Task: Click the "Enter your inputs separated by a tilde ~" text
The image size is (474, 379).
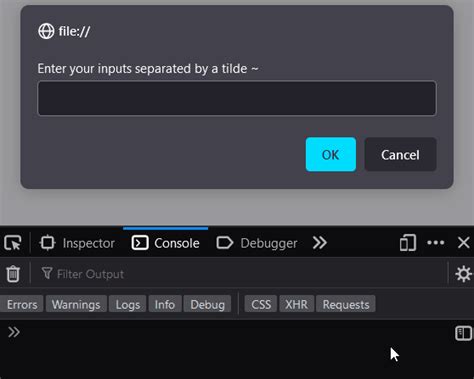Action: 148,69
